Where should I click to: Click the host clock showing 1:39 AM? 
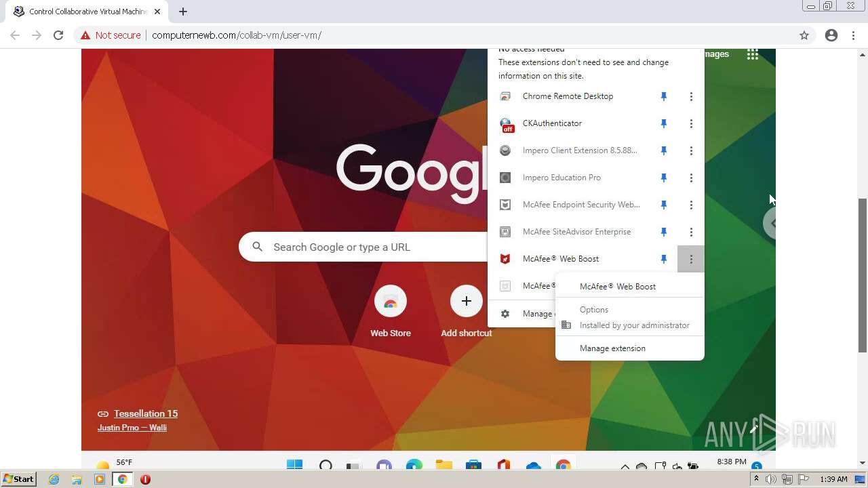833,479
